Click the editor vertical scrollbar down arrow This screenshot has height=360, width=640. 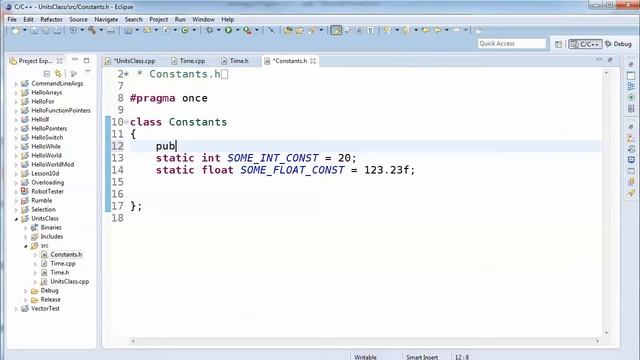(606, 333)
